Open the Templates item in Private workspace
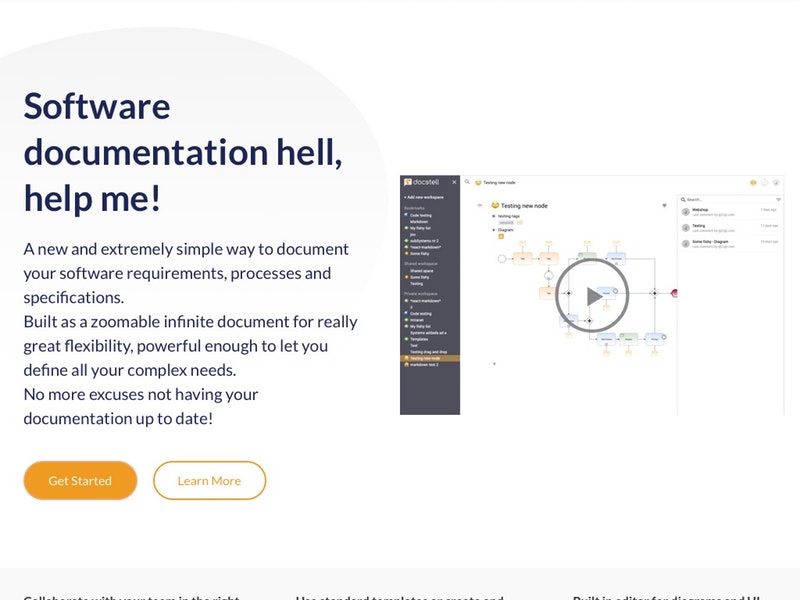The height and width of the screenshot is (600, 800). pyautogui.click(x=419, y=337)
